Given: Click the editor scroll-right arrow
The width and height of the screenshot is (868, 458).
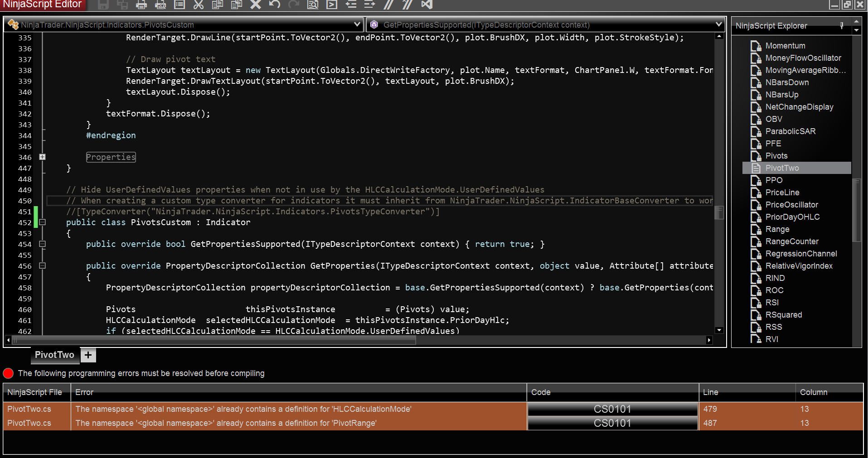Looking at the screenshot, I should [709, 340].
